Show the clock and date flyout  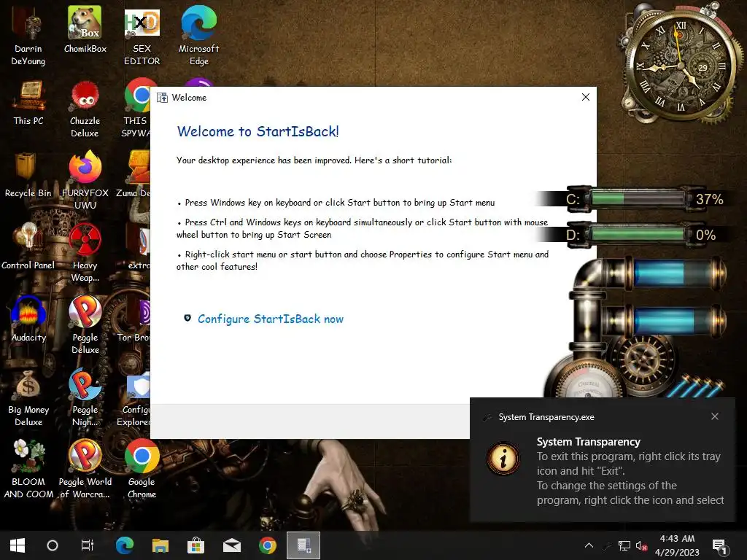coord(677,545)
